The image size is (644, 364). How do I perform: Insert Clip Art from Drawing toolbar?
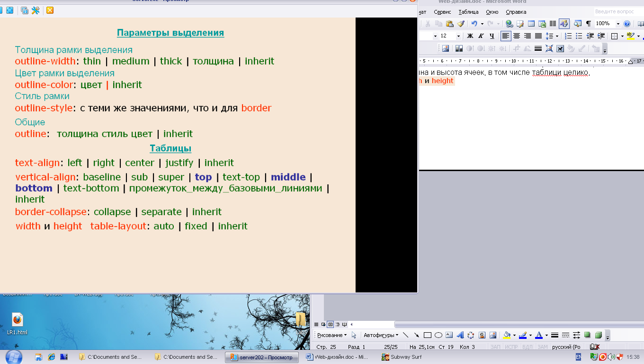[x=482, y=335]
